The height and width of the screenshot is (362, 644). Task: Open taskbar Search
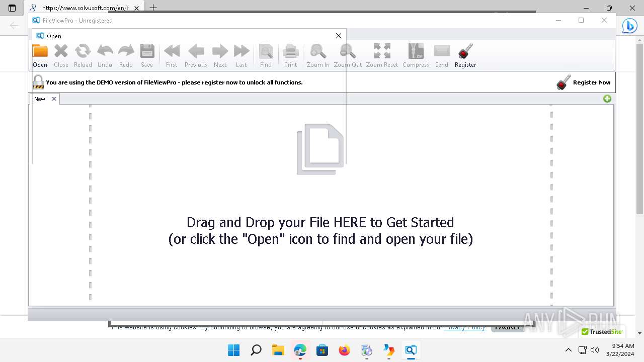(x=256, y=350)
